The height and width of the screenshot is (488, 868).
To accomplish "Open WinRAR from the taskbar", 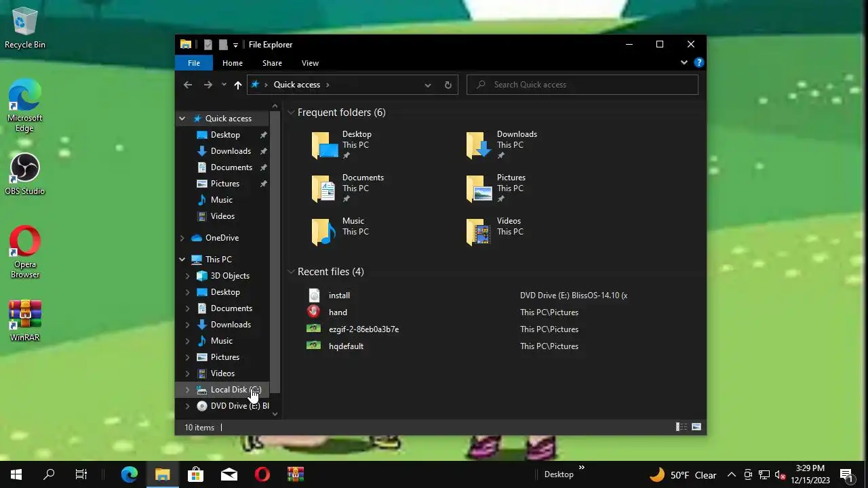I will [295, 474].
